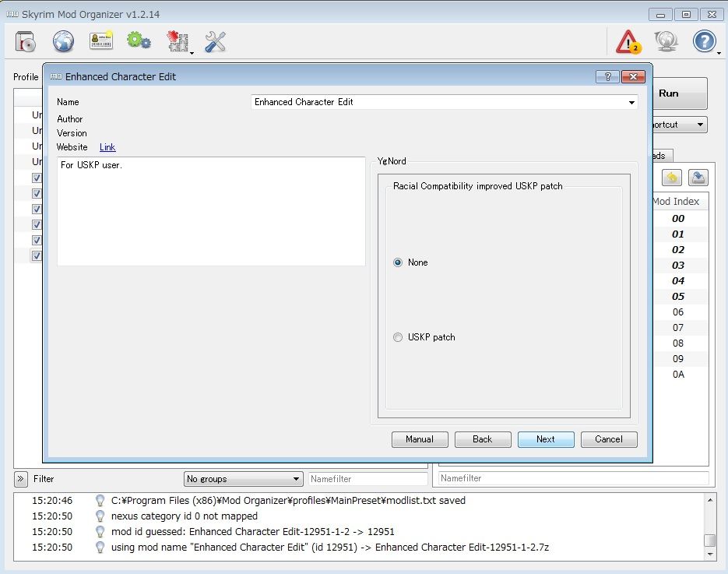728x574 pixels.
Task: Open the shortcut dropdown behind the dialog
Action: coord(679,125)
